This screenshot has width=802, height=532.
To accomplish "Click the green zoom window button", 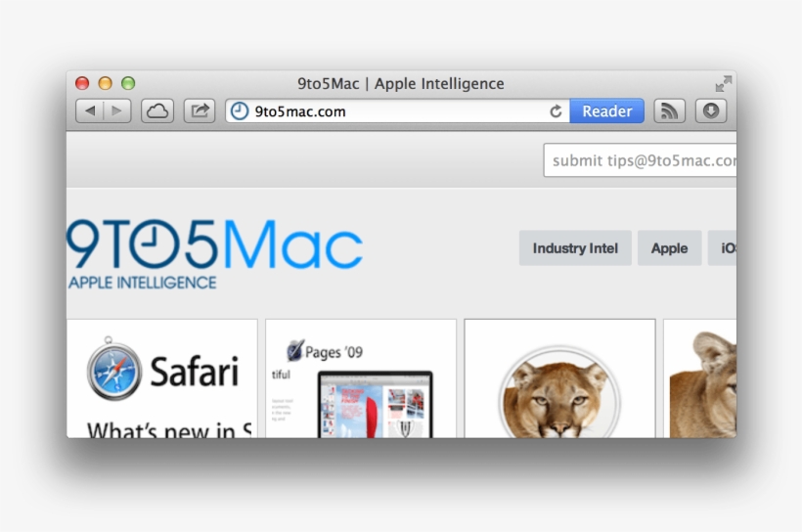I will click(128, 83).
